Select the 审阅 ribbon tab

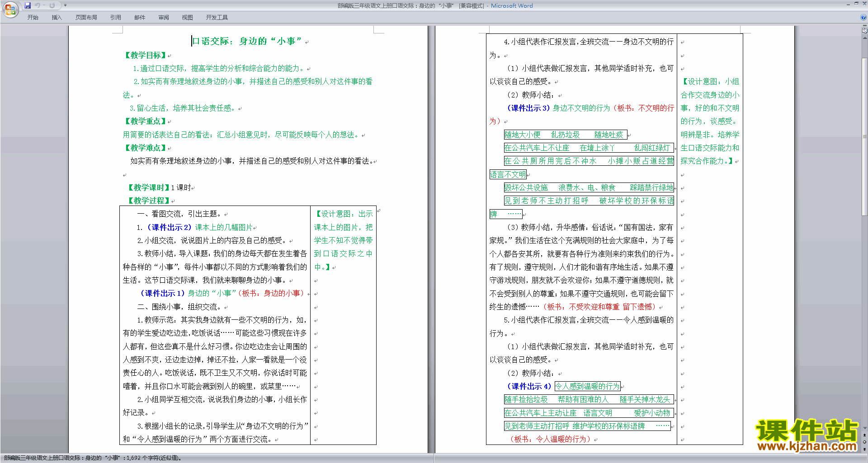point(164,17)
